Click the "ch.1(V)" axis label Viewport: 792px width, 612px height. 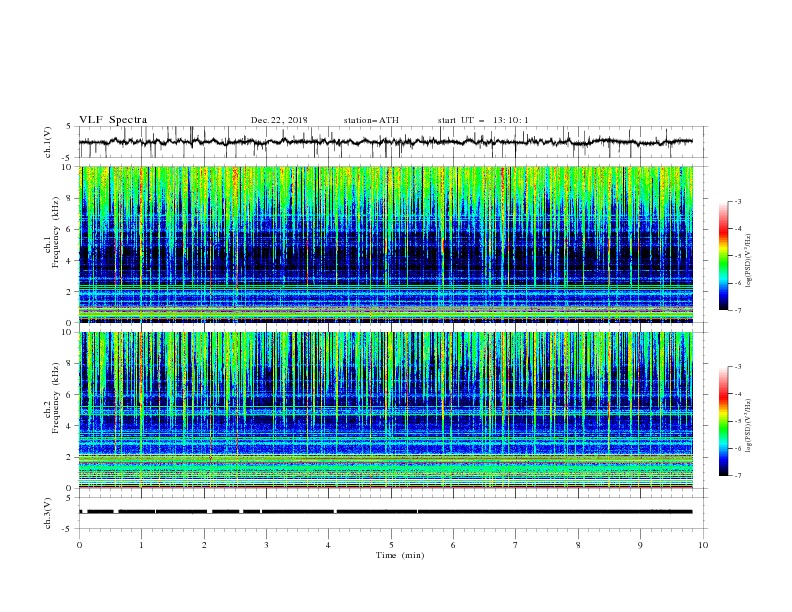(x=48, y=142)
